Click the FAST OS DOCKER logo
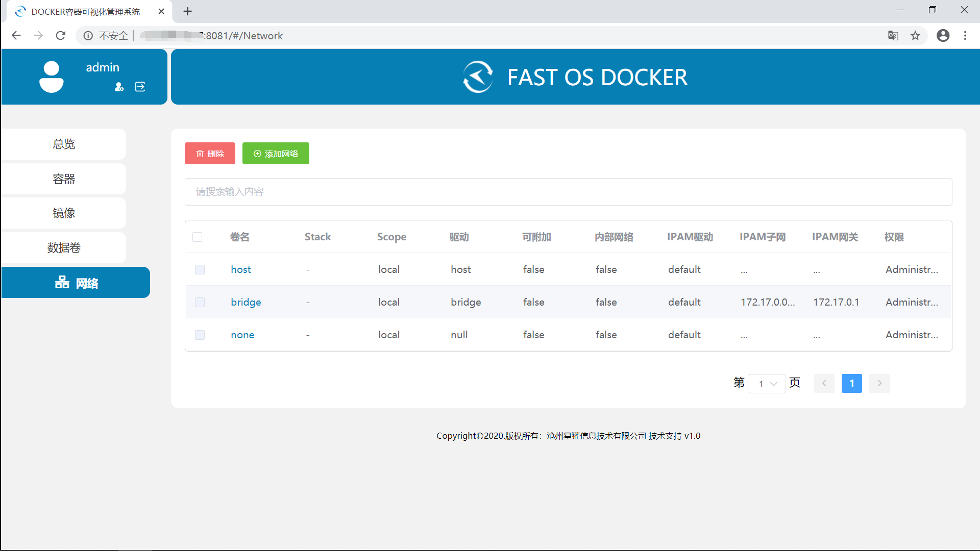The width and height of the screenshot is (980, 551). tap(478, 77)
